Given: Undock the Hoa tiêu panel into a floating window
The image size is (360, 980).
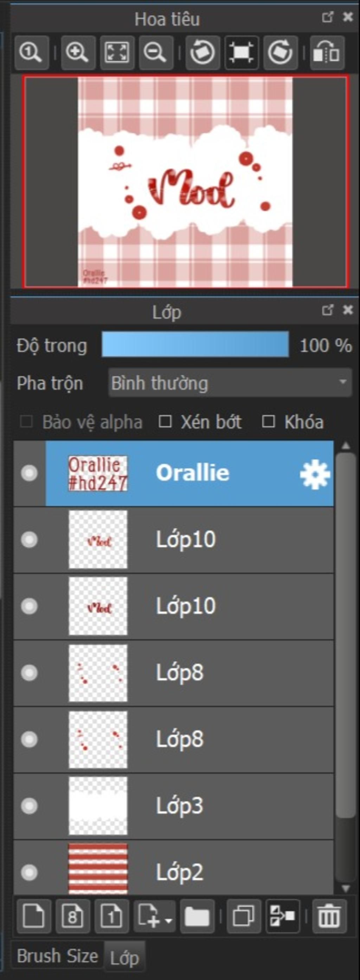Looking at the screenshot, I should click(x=327, y=17).
